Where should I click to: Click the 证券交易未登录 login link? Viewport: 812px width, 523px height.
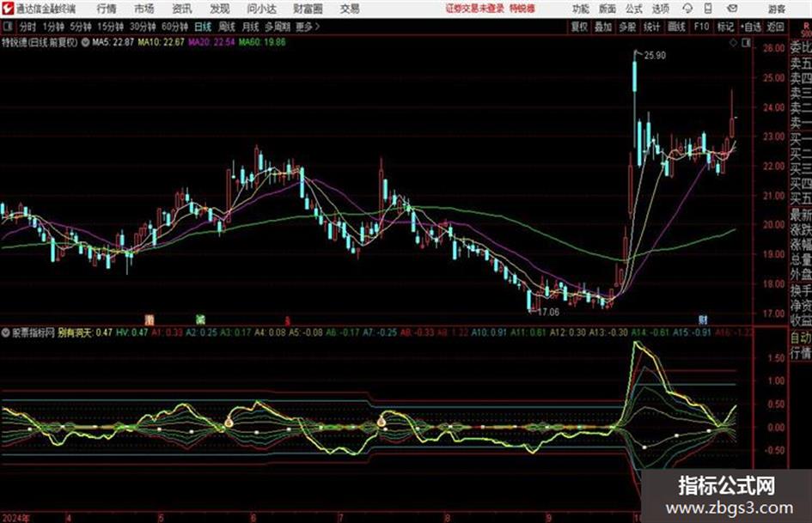pyautogui.click(x=475, y=9)
